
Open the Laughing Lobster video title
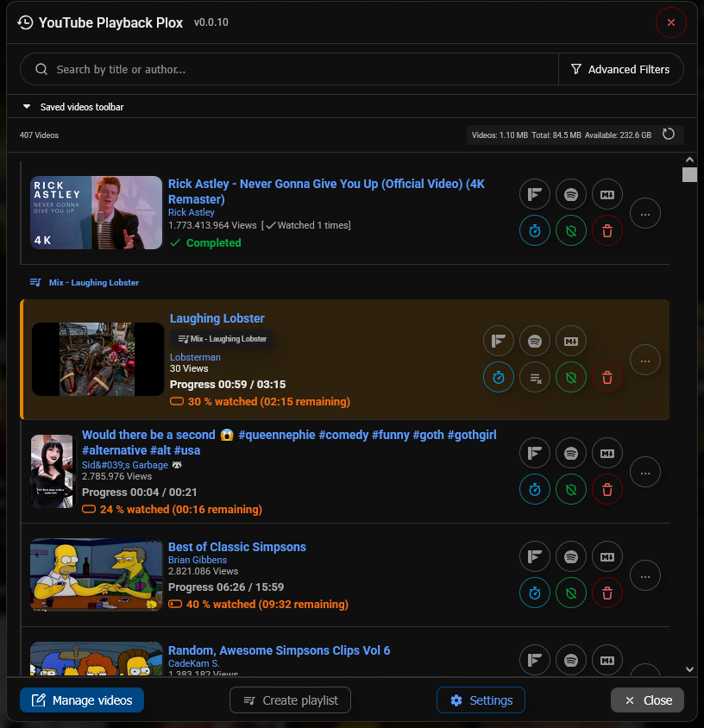pos(217,318)
